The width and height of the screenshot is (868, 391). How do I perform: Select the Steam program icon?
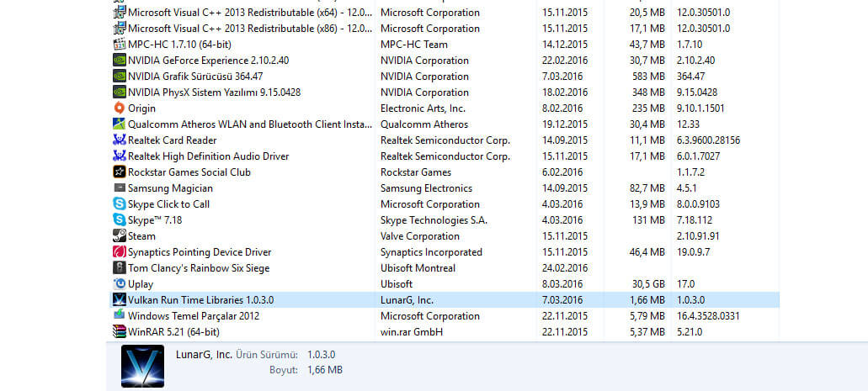coord(119,236)
